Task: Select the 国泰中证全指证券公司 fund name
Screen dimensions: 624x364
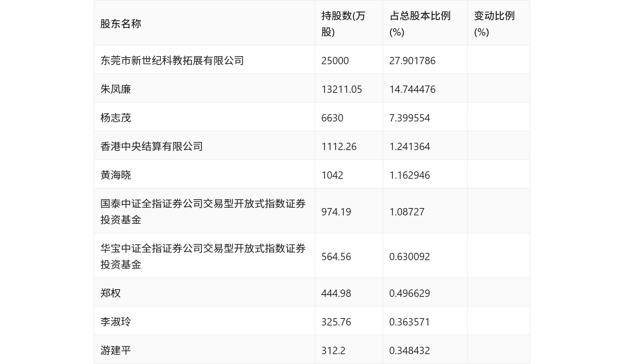Action: (203, 212)
